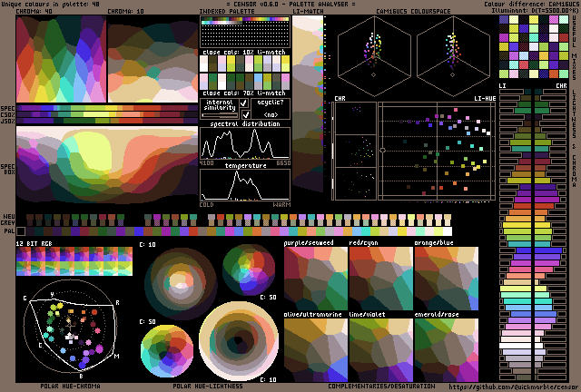581x392 pixels.
Task: Click the 6650 value under spectral graph
Action: (x=283, y=163)
